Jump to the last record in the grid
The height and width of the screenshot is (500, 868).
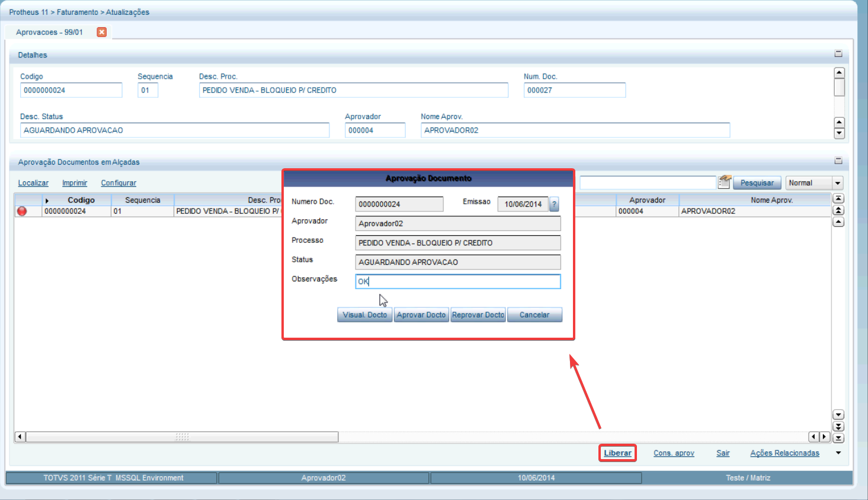click(x=838, y=438)
